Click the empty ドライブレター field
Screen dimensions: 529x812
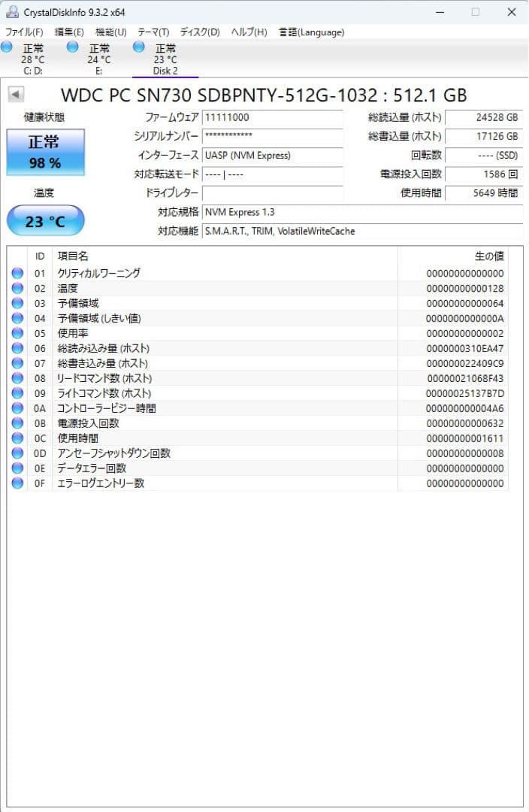pos(272,193)
